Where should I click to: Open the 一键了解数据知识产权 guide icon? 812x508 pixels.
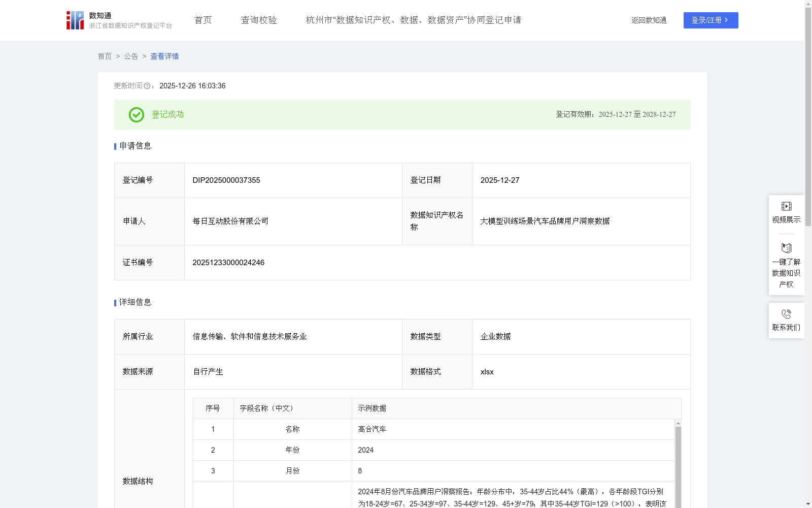(x=786, y=248)
